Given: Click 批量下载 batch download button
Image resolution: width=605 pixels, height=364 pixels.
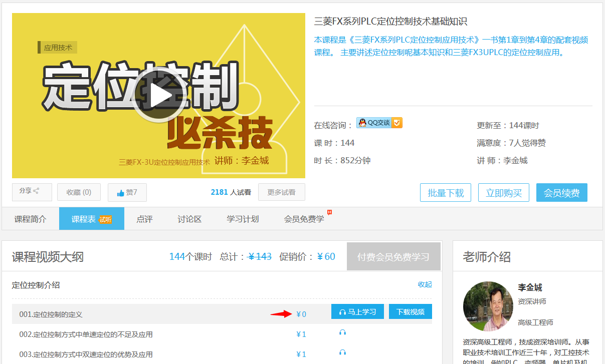Looking at the screenshot, I should coord(446,193).
